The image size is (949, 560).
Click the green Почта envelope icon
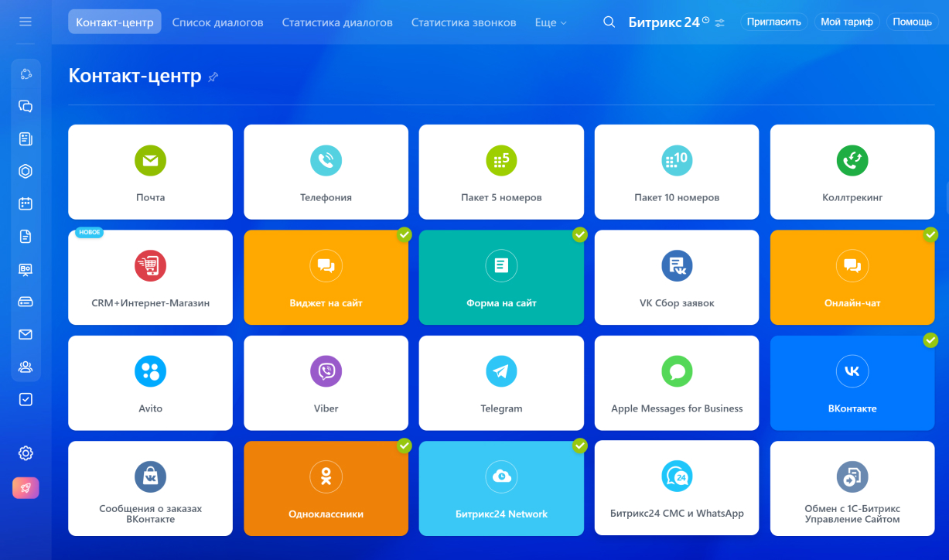click(150, 161)
